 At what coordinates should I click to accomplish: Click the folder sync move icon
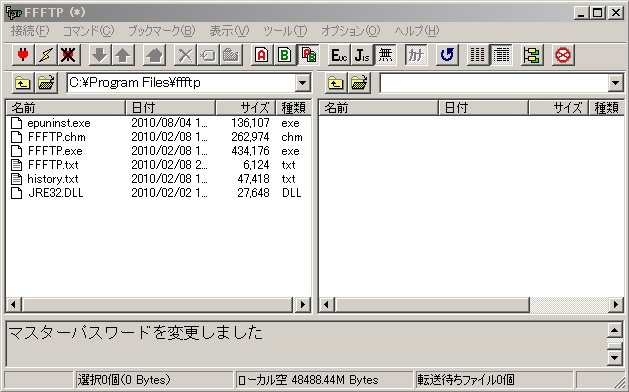[532, 55]
